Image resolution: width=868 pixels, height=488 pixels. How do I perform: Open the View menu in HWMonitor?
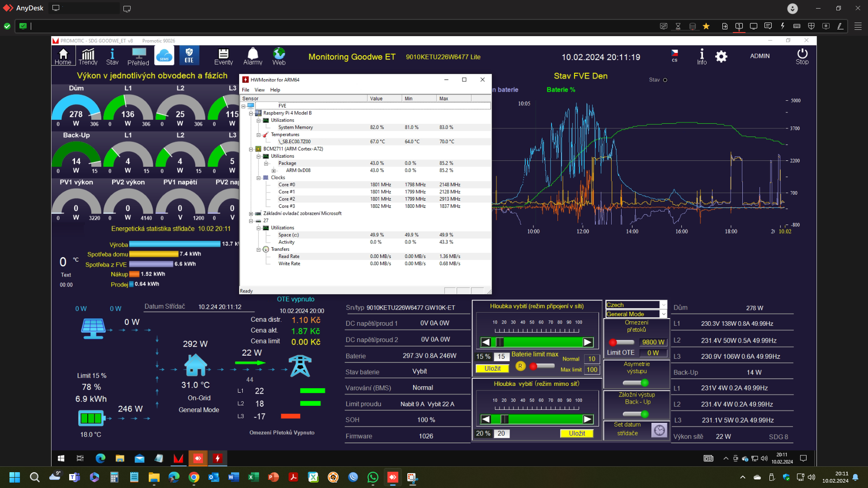click(259, 90)
